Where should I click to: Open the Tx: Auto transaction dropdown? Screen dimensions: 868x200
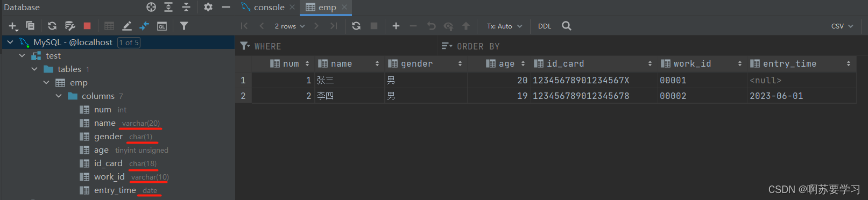pyautogui.click(x=504, y=26)
